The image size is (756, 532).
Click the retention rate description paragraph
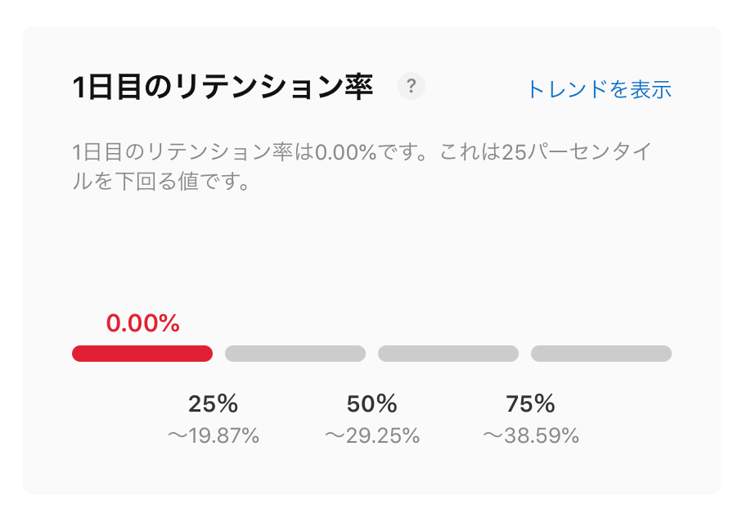362,166
